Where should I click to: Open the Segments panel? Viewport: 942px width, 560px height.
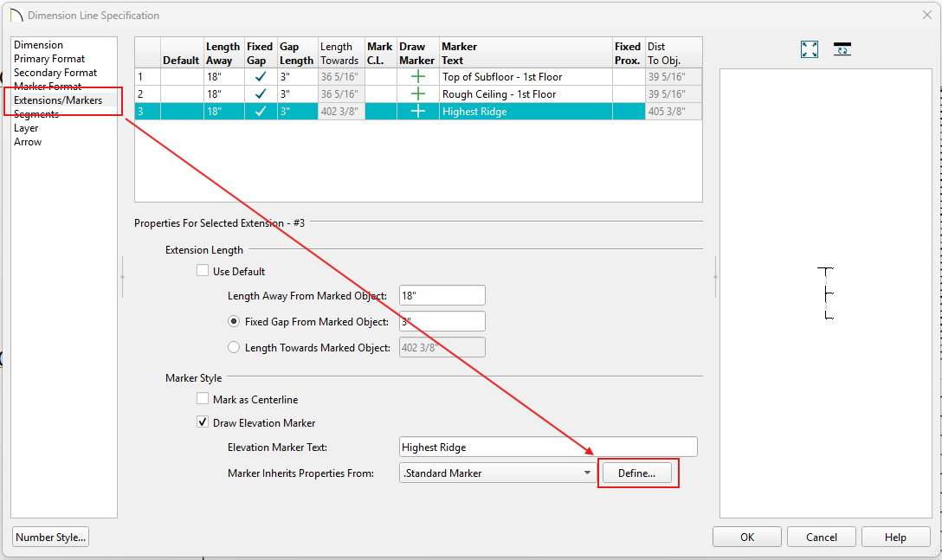pos(36,114)
